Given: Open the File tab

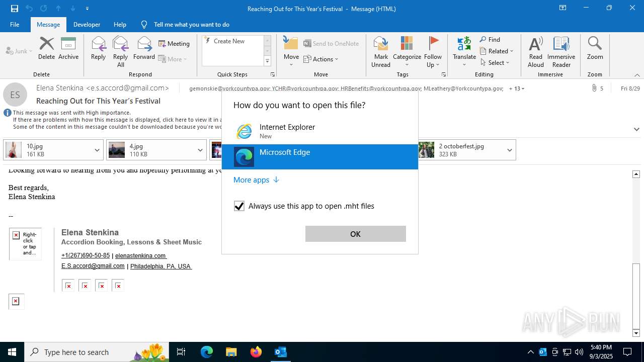Looking at the screenshot, I should pyautogui.click(x=15, y=24).
